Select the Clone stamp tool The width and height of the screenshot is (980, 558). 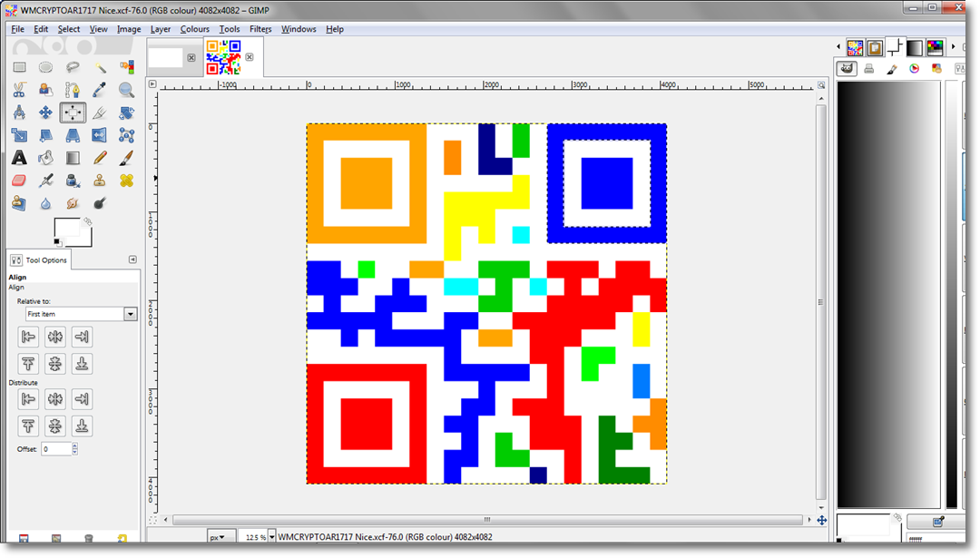[x=100, y=181]
